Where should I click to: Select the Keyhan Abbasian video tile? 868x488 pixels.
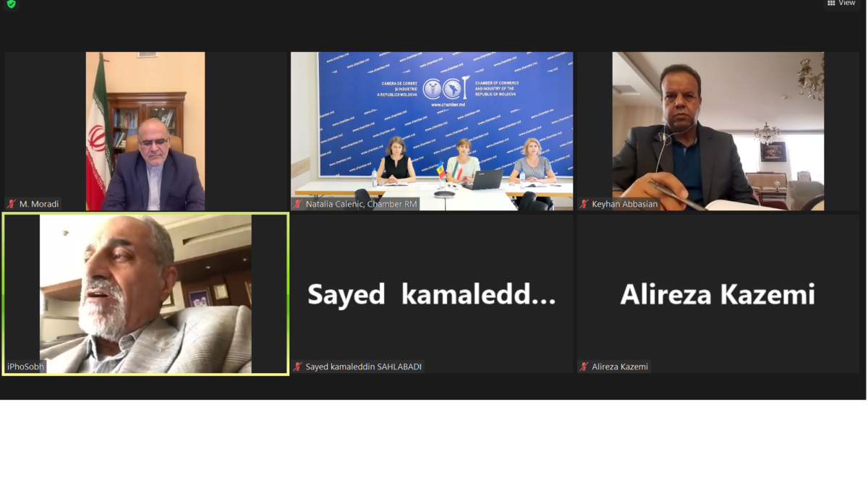pos(718,131)
